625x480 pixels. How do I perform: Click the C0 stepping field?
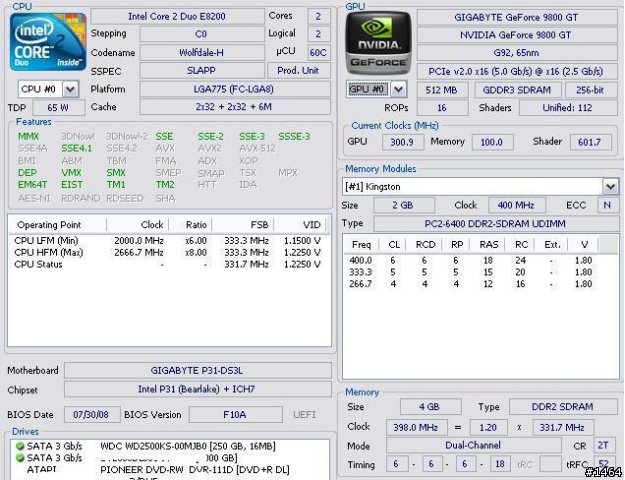(x=201, y=34)
